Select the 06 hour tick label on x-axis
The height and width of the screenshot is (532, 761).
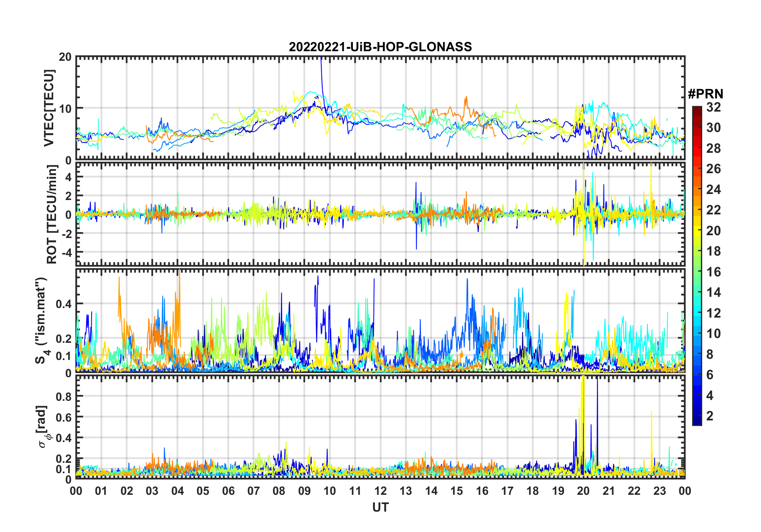[228, 491]
